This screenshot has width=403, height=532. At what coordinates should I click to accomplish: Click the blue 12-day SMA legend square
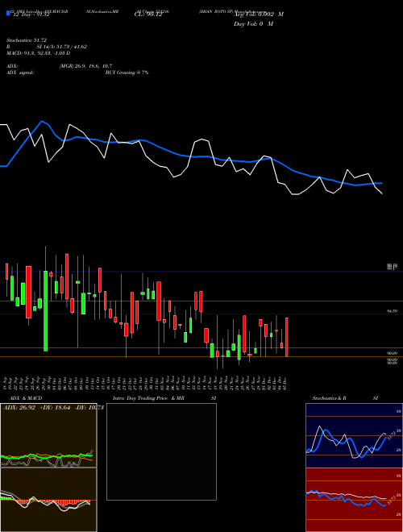pos(8,14)
